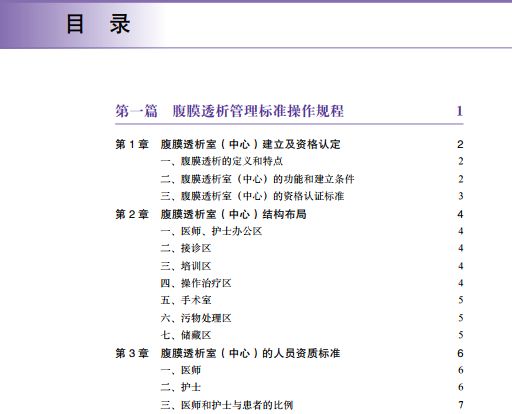
Task: Select 二、腹膜透析室（中心）的功能和建立条件
Action: pyautogui.click(x=257, y=179)
